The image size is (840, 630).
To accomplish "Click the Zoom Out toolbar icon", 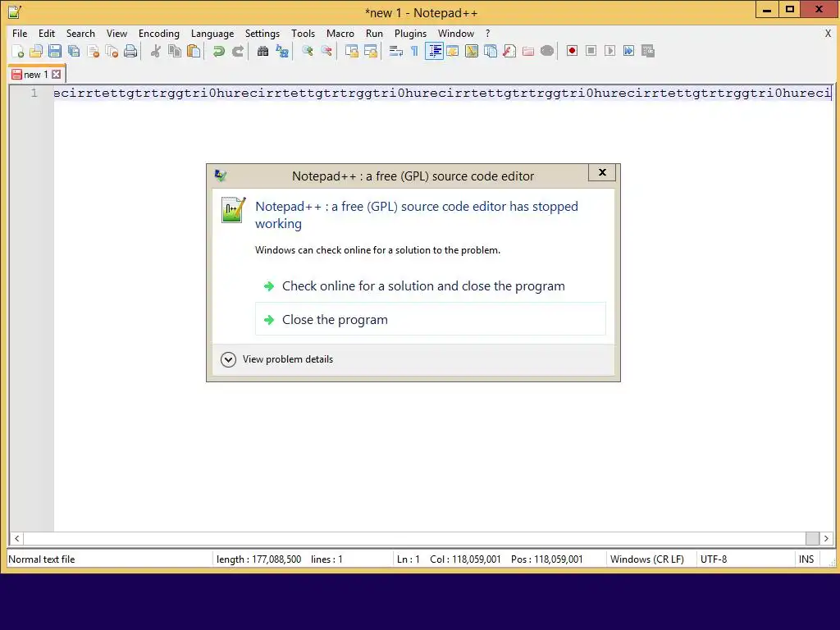I will point(326,51).
